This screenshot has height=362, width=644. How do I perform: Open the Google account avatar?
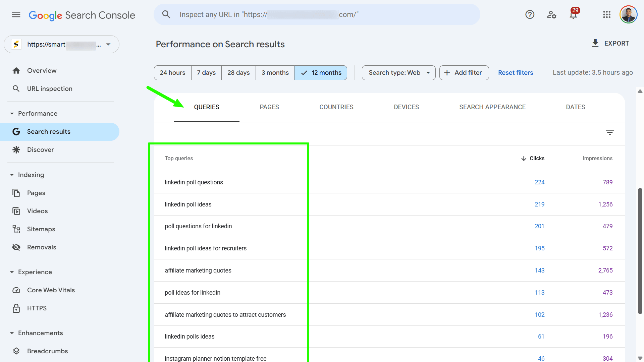click(x=628, y=15)
